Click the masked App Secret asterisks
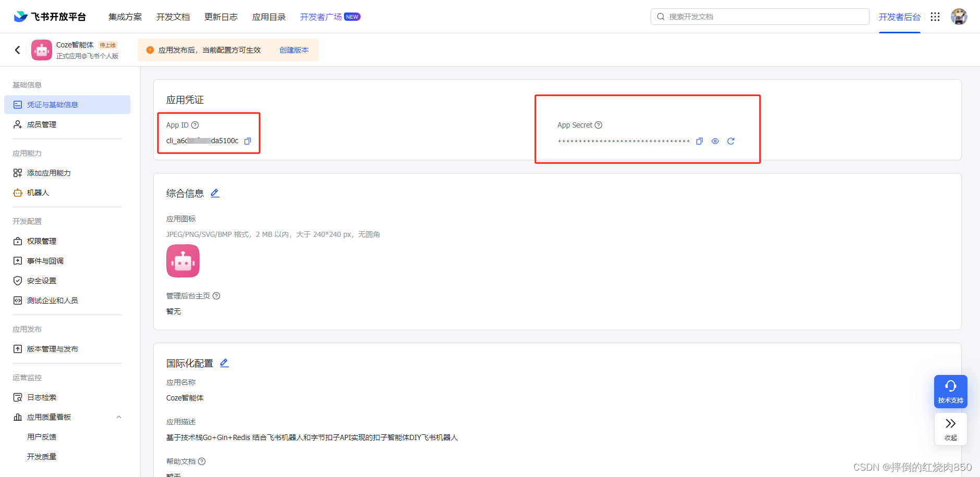Screen dimensions: 980x477 (624, 141)
